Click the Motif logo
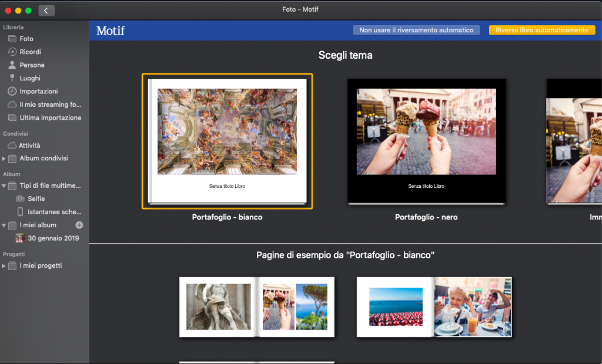The width and height of the screenshot is (602, 364). (111, 31)
